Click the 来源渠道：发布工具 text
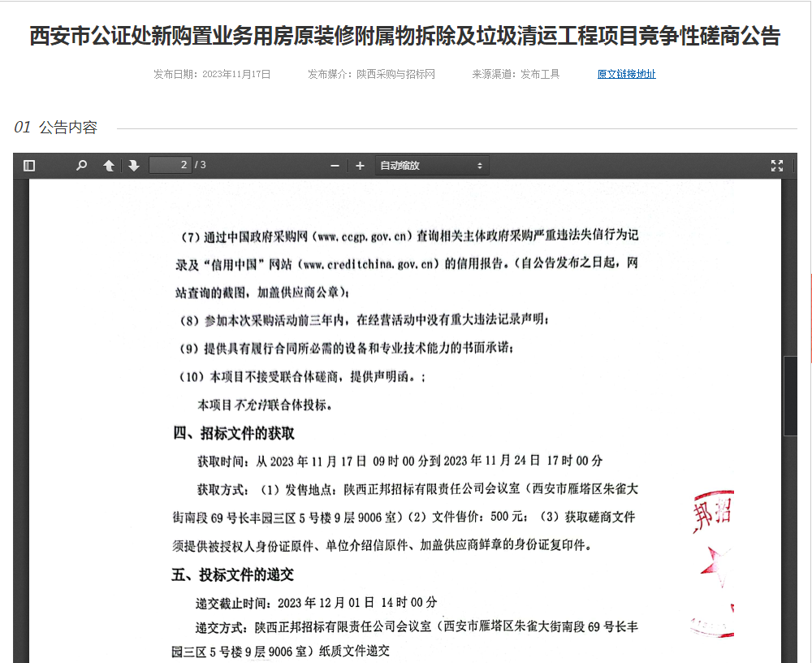812x663 pixels. (516, 74)
